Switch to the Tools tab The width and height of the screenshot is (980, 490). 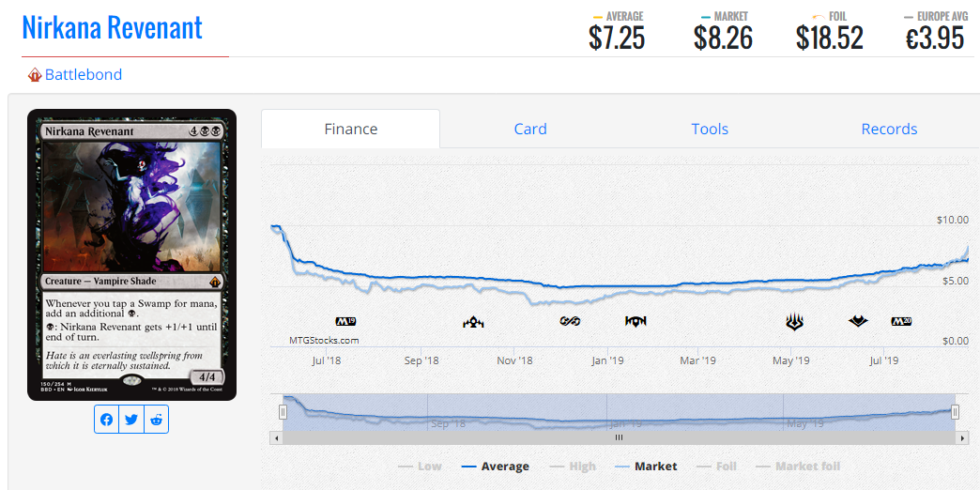pyautogui.click(x=710, y=129)
